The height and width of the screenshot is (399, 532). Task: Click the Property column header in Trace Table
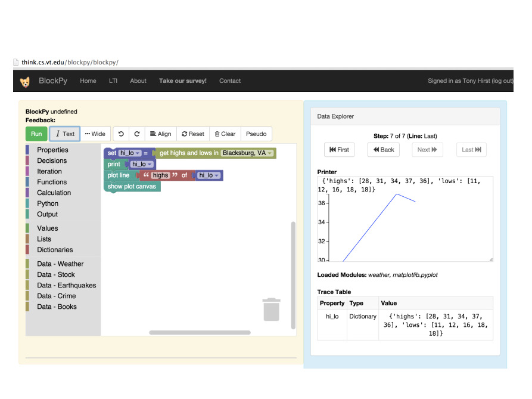point(332,303)
